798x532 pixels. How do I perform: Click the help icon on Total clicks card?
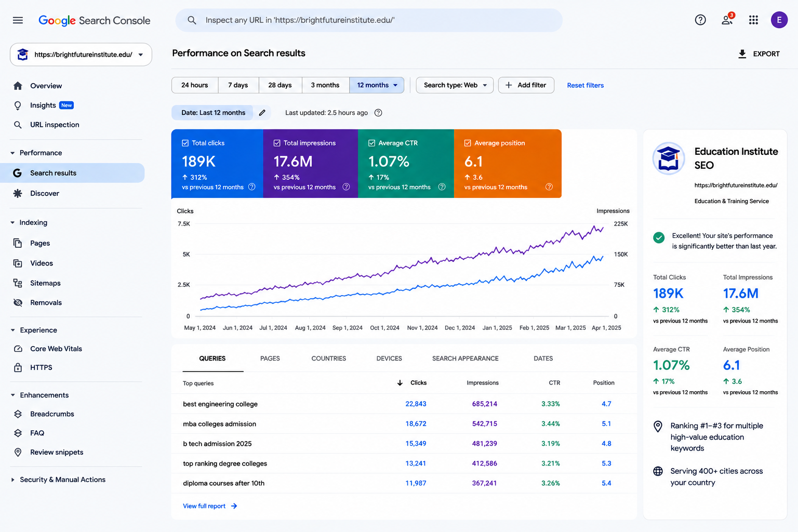click(x=252, y=187)
